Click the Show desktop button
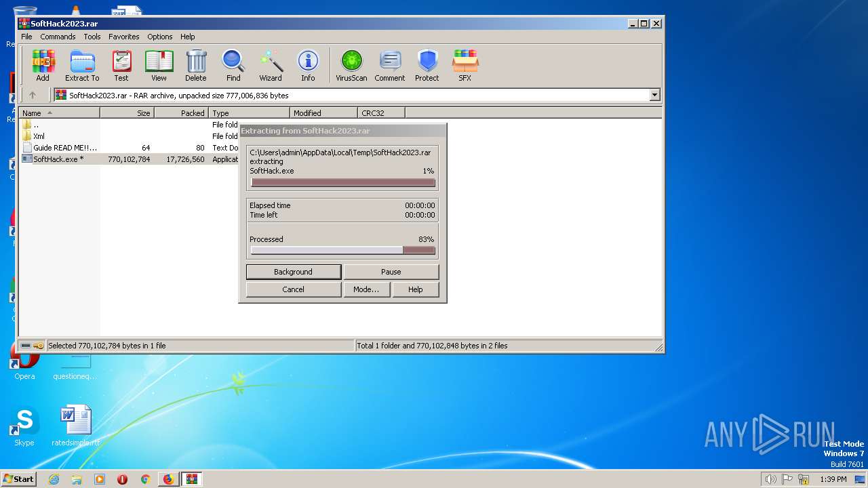The image size is (868, 488). coord(861,479)
